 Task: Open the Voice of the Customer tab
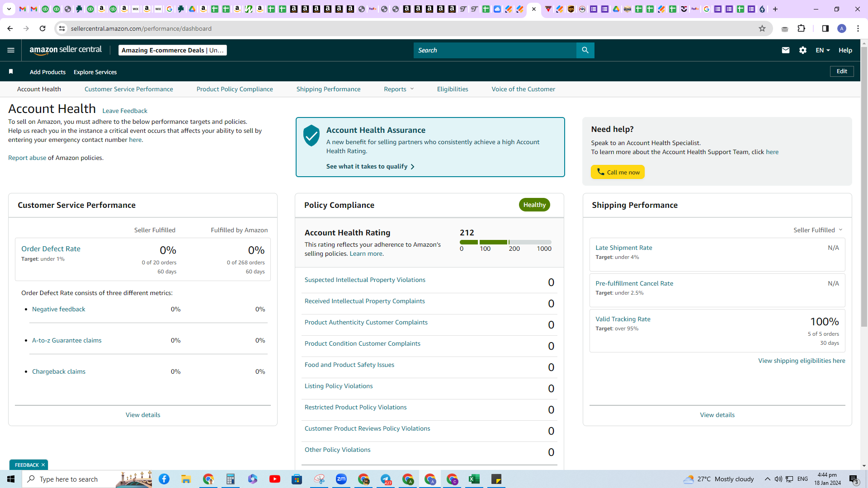524,89
